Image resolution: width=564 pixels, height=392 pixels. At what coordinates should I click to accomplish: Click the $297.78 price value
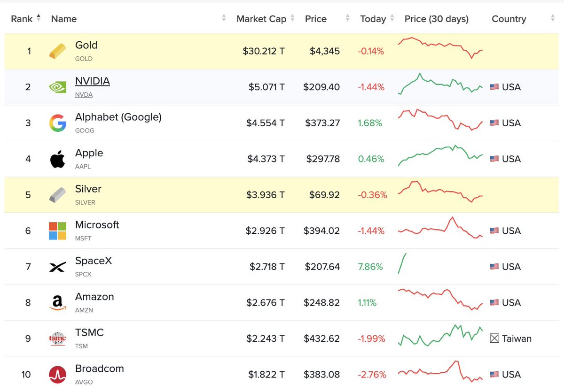(x=323, y=159)
